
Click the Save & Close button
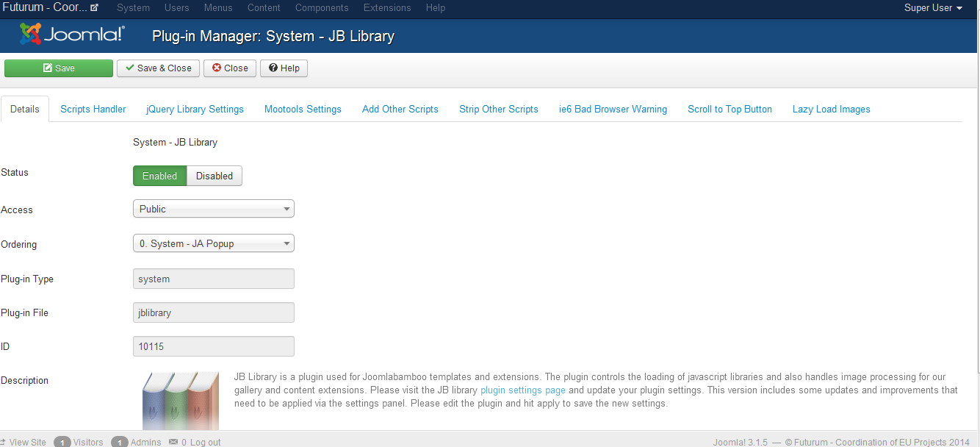[158, 68]
